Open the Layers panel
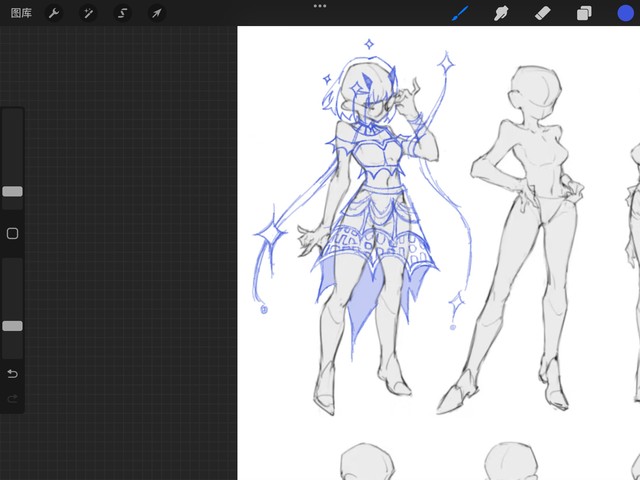This screenshot has width=640, height=480. click(x=584, y=13)
